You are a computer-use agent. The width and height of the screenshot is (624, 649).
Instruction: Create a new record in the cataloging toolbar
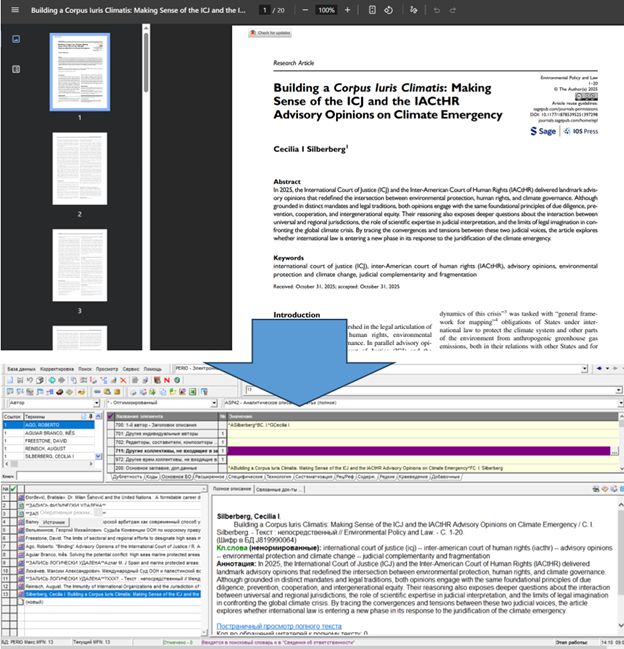pos(10,380)
